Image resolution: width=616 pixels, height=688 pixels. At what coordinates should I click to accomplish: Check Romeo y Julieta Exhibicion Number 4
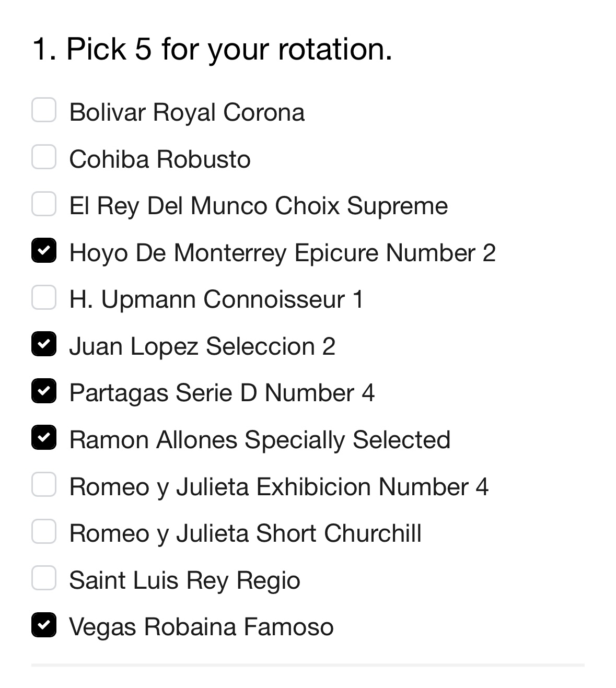point(44,485)
